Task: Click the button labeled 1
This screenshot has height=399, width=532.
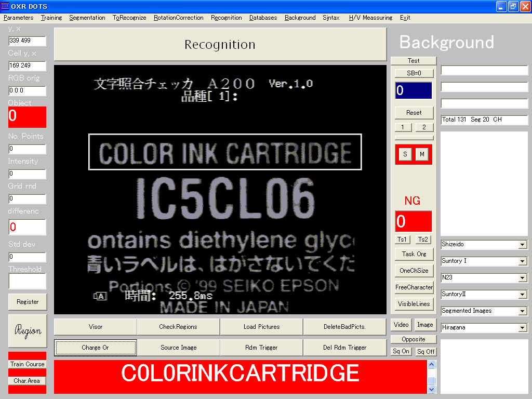Action: (403, 127)
